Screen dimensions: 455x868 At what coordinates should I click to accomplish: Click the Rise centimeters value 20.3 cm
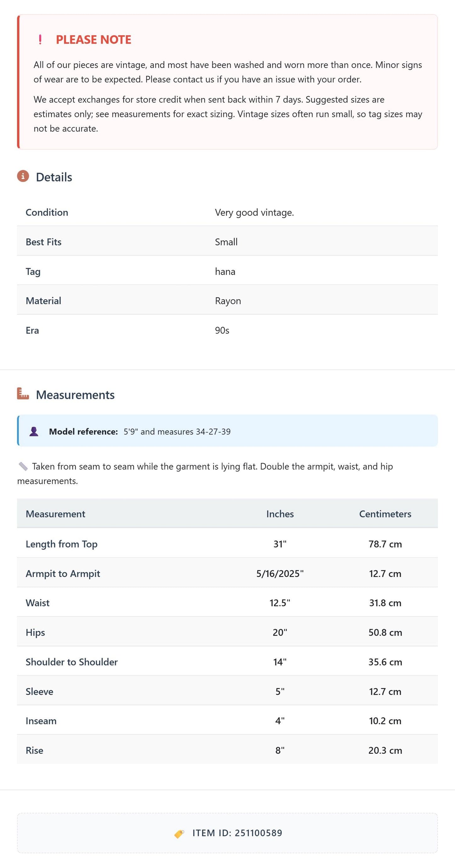(x=385, y=750)
